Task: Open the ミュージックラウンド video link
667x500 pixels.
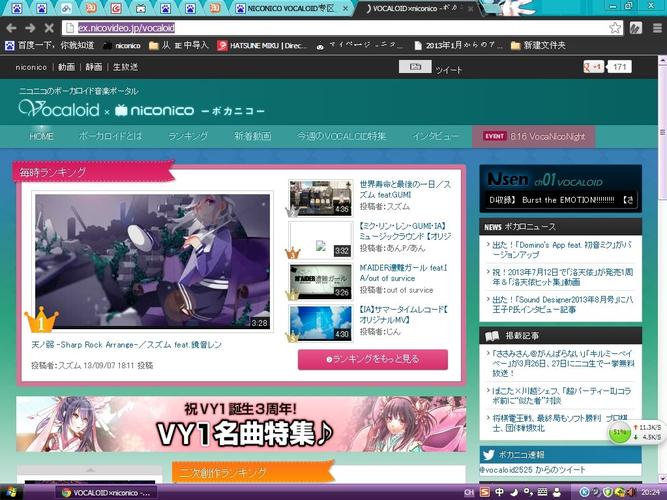Action: tap(405, 231)
